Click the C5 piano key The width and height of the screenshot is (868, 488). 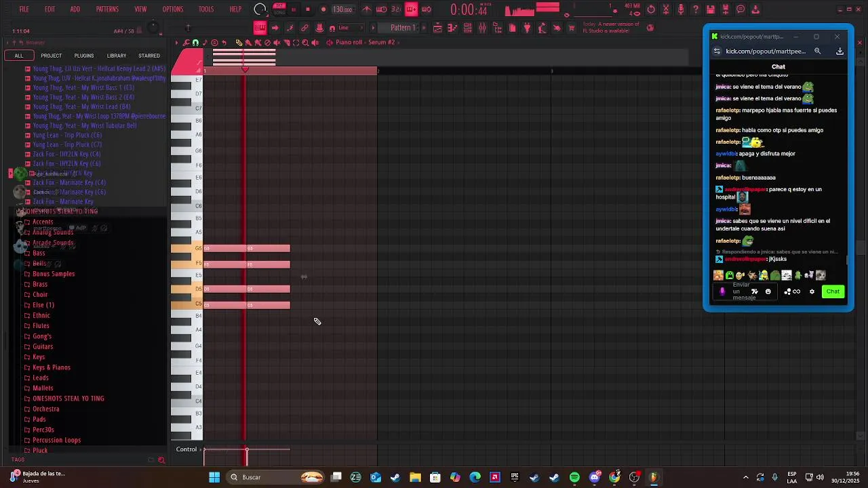pyautogui.click(x=186, y=304)
